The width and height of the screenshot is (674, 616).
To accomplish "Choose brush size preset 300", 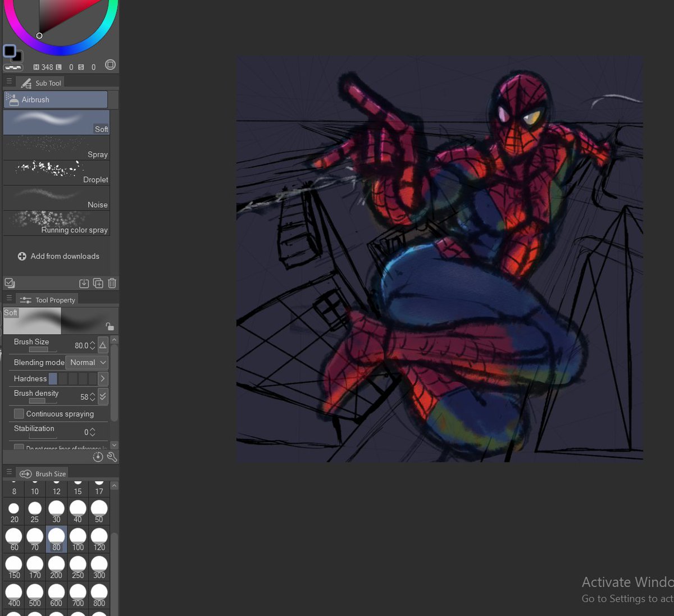I will pyautogui.click(x=99, y=568).
